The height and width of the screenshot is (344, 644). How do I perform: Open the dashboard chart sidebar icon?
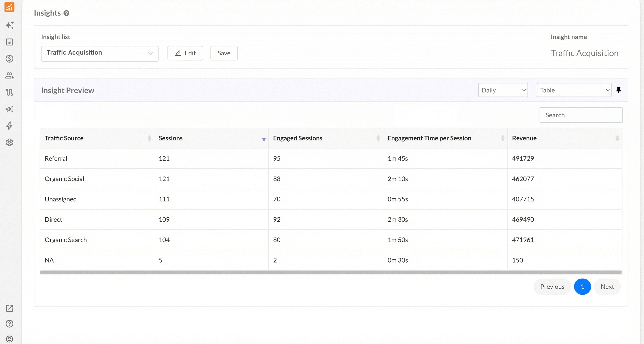(x=10, y=42)
